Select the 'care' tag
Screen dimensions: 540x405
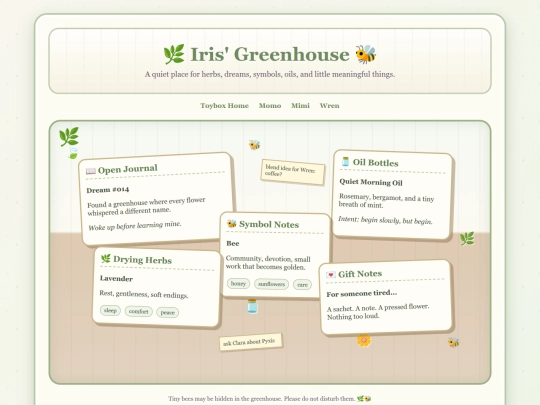pos(302,285)
